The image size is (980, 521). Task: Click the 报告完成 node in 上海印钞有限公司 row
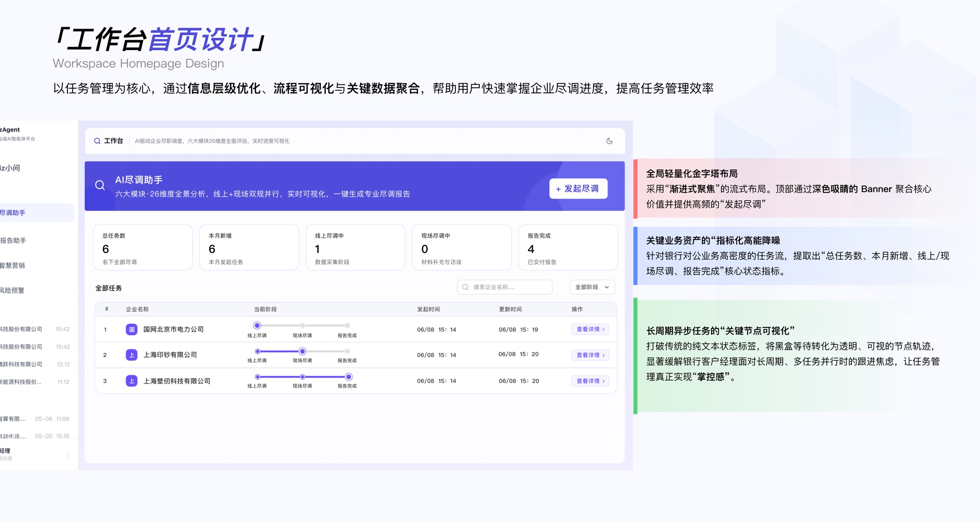[x=347, y=351]
